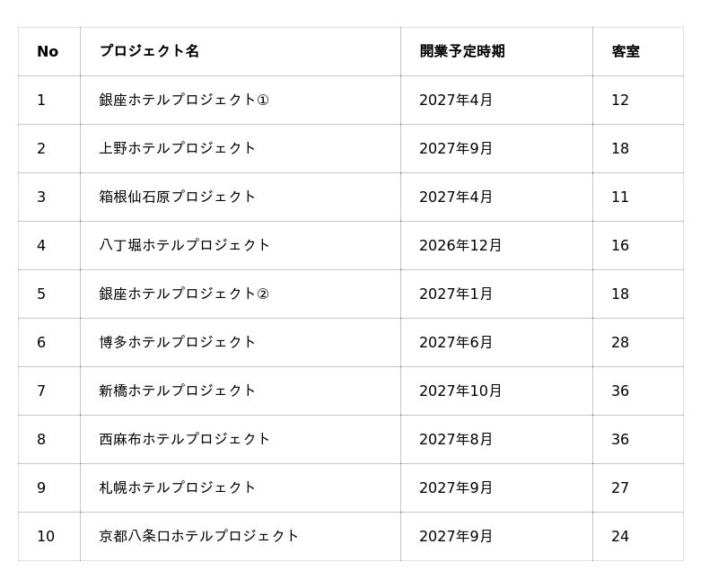The height and width of the screenshot is (588, 718).
Task: Click the 西麻布ホテルプロジェクト project name
Action: 185,439
